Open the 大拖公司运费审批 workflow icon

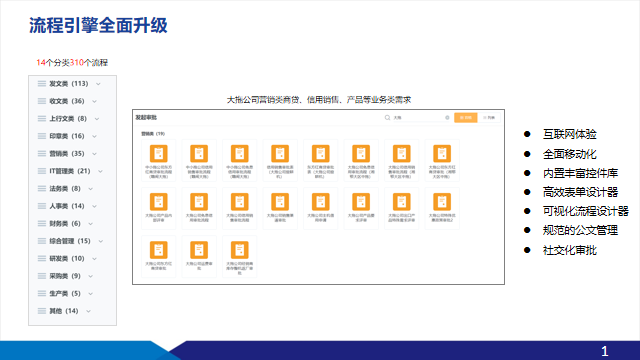click(x=199, y=250)
